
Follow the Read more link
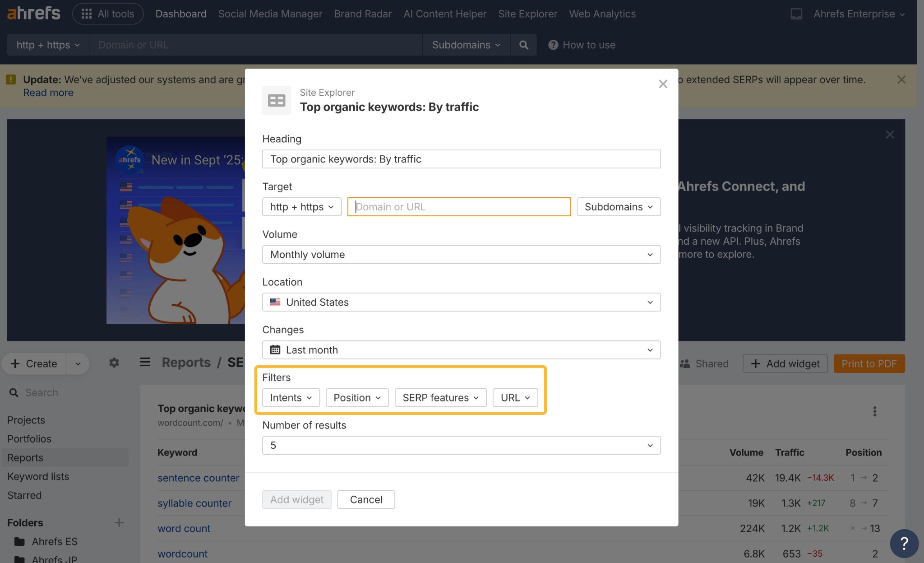point(48,93)
